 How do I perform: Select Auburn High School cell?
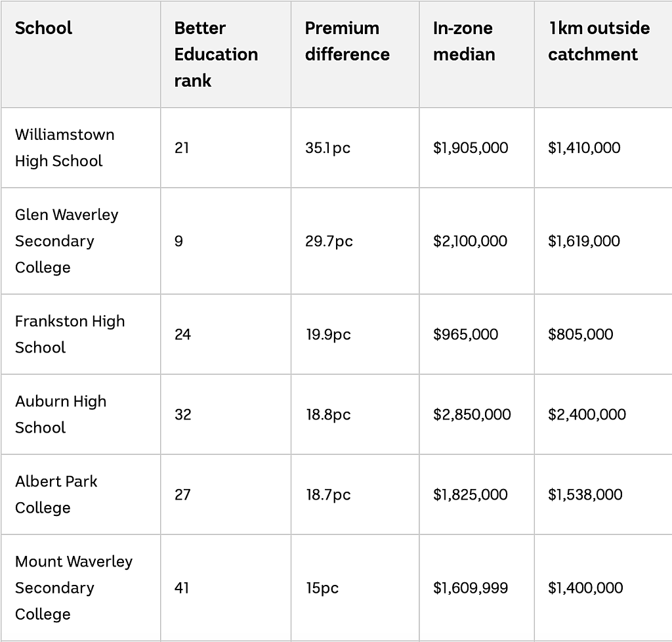coord(60,414)
